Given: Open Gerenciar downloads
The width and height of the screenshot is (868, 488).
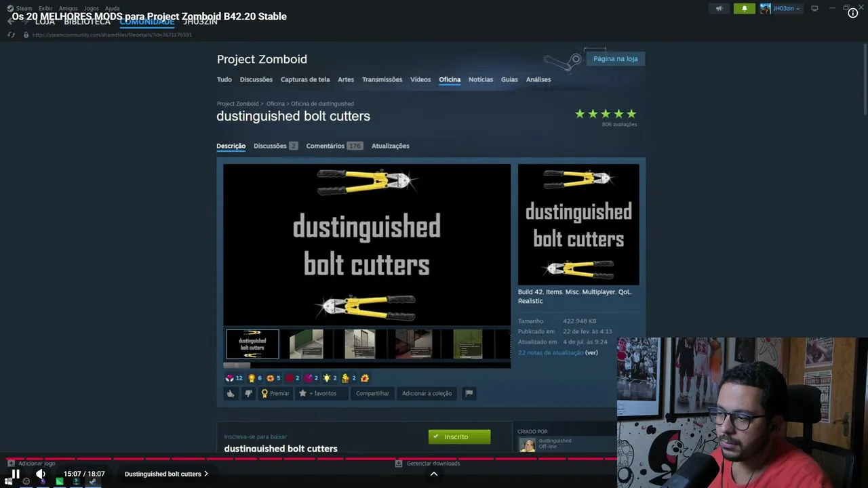Looking at the screenshot, I should tap(428, 464).
